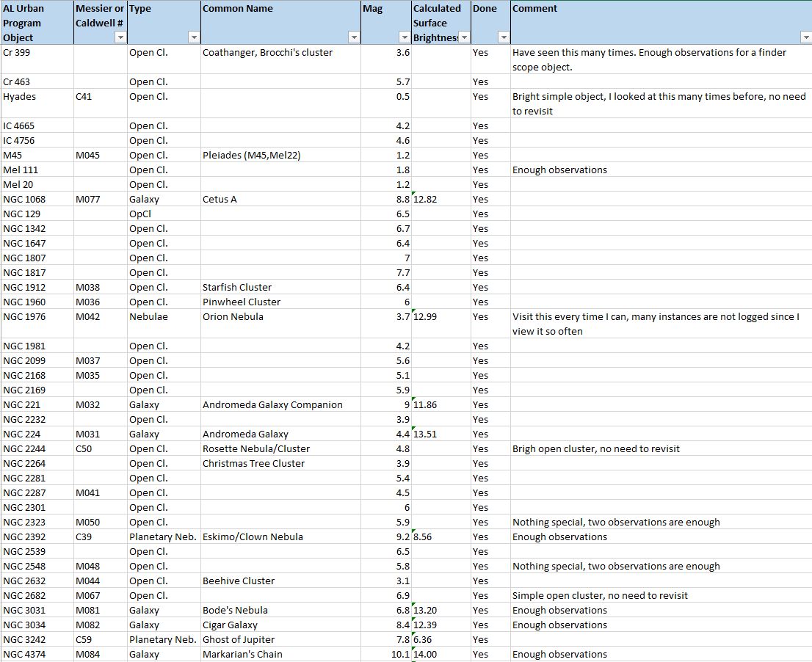Click the 12.82 surface brightness cell
Image resolution: width=812 pixels, height=662 pixels.
[x=441, y=200]
